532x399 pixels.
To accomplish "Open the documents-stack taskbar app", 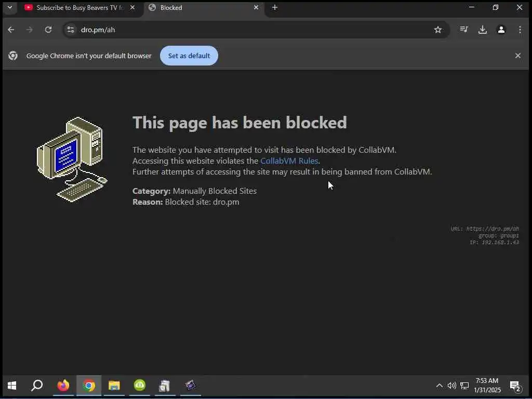I will coord(165,386).
